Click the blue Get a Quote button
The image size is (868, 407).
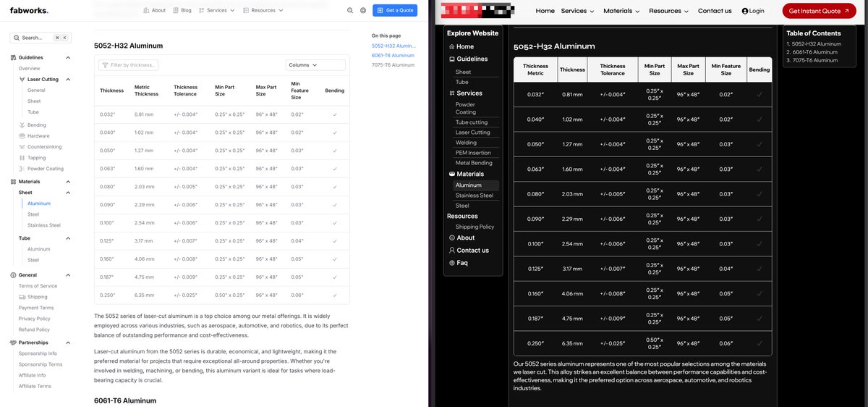pyautogui.click(x=395, y=10)
